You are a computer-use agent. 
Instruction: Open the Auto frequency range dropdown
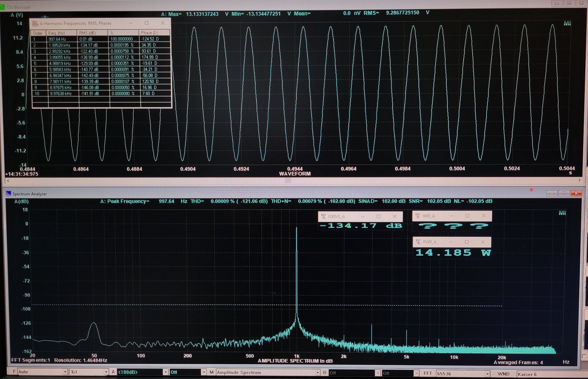click(65, 372)
